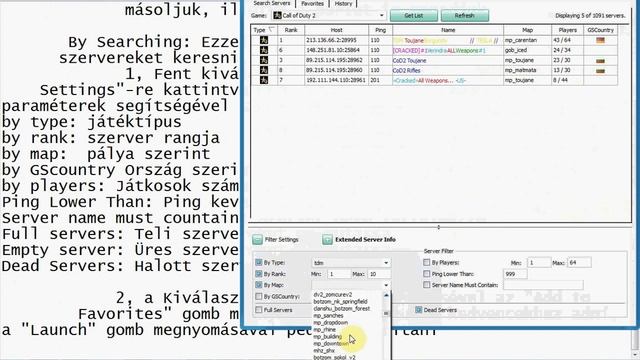Switch to the Favorites tab
Screen dimensions: 640x360
coord(313,3)
